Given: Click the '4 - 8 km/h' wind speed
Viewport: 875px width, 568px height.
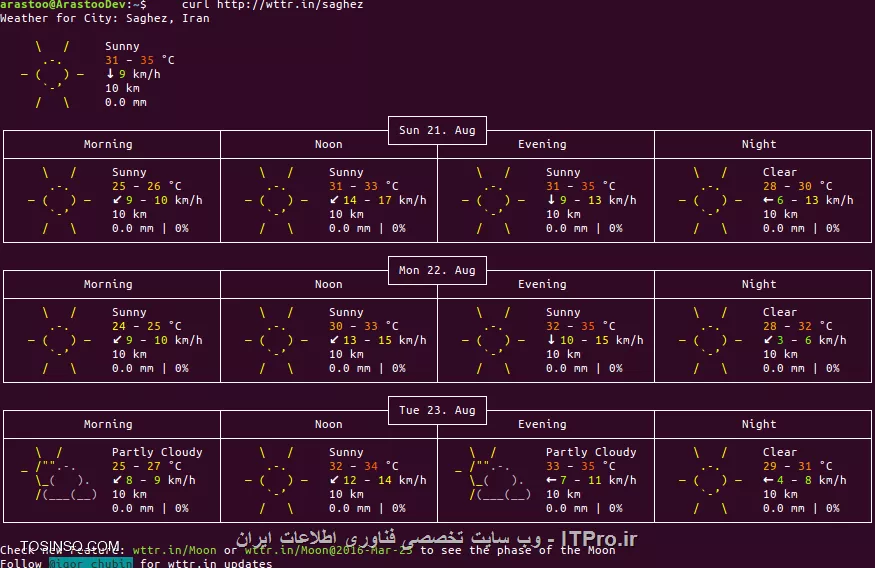Looking at the screenshot, I should [812, 480].
